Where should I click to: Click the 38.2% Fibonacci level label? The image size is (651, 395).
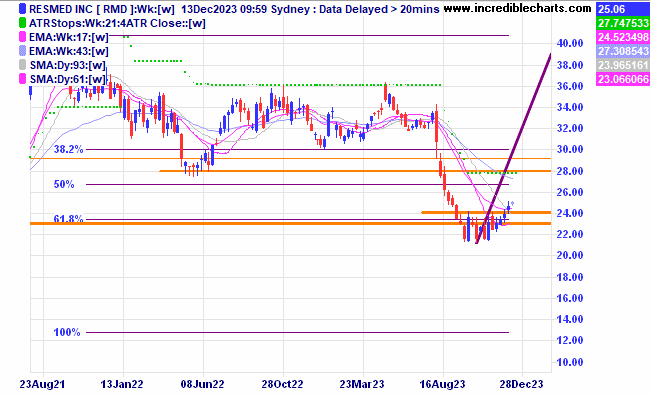click(69, 150)
